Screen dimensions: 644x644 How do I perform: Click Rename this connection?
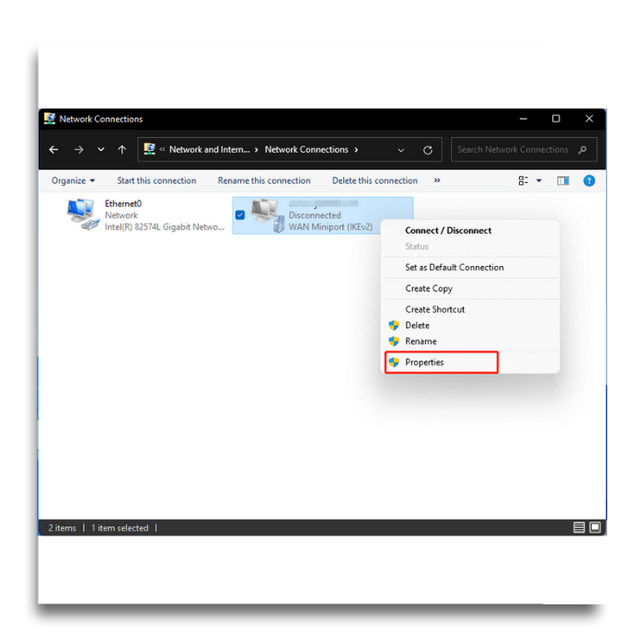pos(264,180)
